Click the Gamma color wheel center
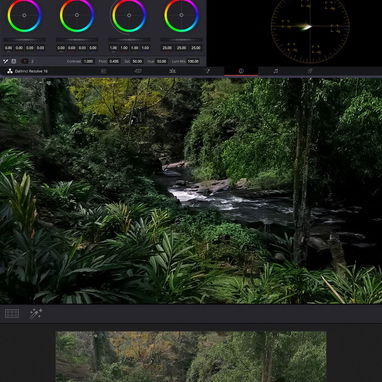This screenshot has width=382, height=382. pyautogui.click(x=77, y=15)
